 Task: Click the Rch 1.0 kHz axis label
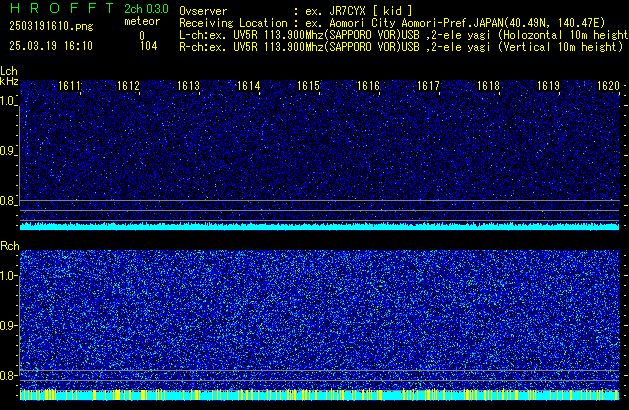[x=8, y=276]
